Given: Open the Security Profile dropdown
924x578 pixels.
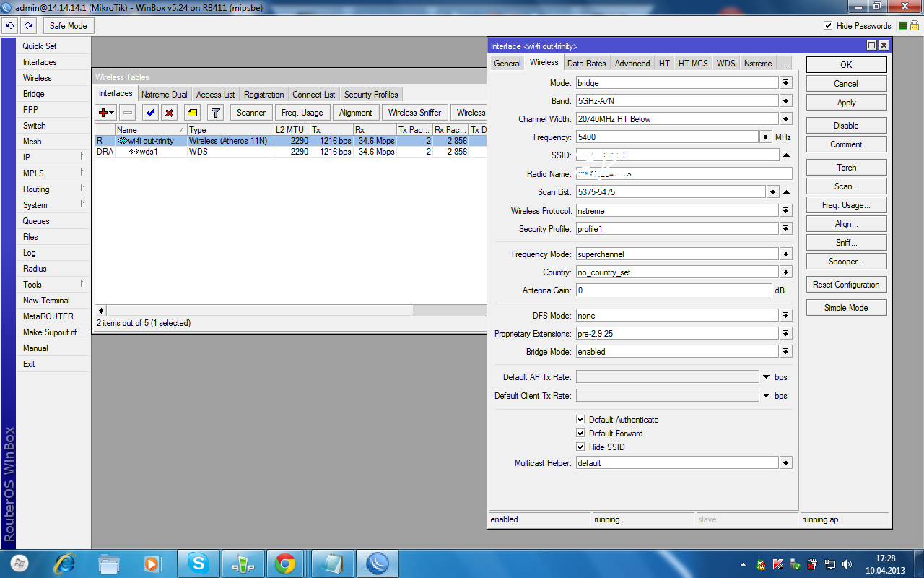Looking at the screenshot, I should click(785, 229).
